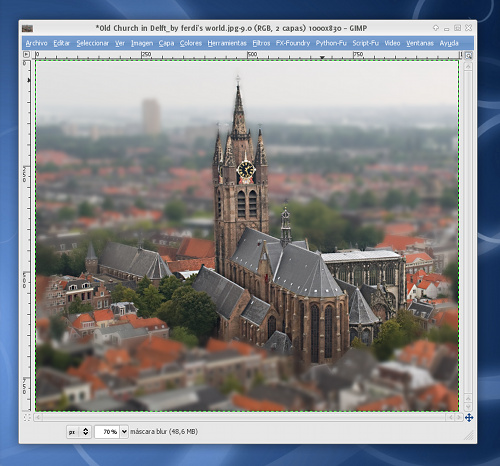Click the window resize grip in status bar corner

coord(469,435)
